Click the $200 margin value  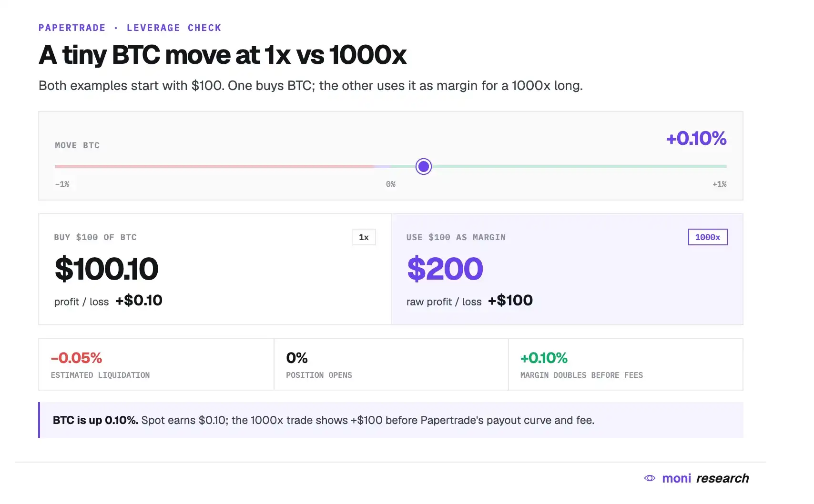445,269
